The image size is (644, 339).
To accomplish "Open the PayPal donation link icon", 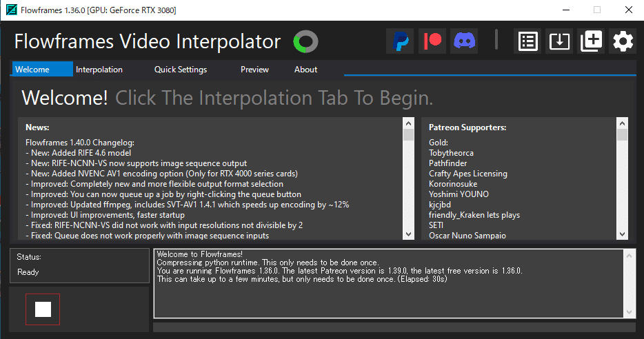I will 400,41.
